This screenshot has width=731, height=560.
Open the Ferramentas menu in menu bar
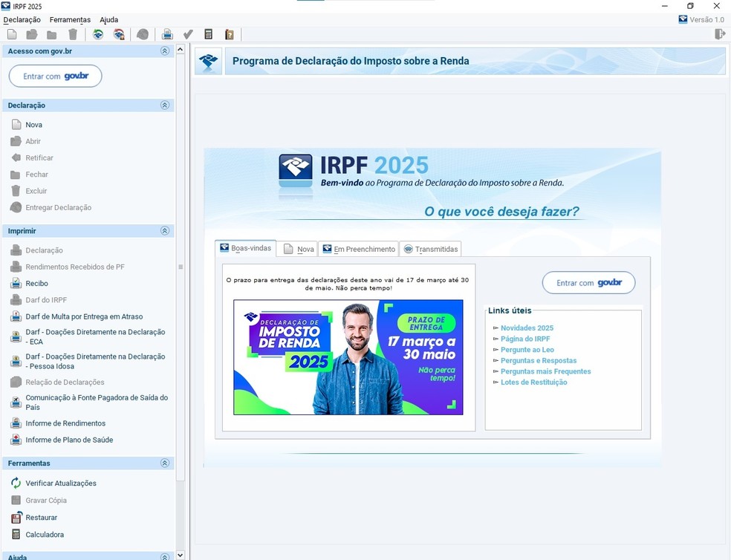click(x=70, y=20)
